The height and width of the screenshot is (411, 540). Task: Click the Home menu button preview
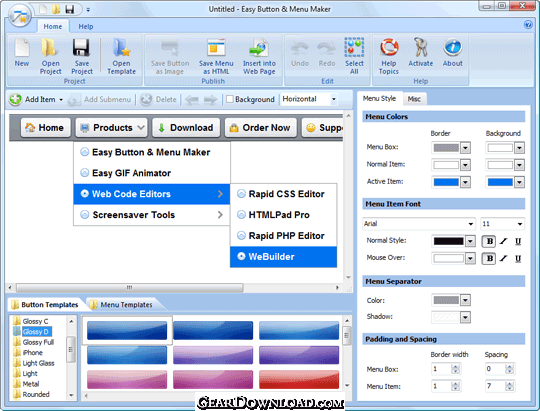pos(45,128)
